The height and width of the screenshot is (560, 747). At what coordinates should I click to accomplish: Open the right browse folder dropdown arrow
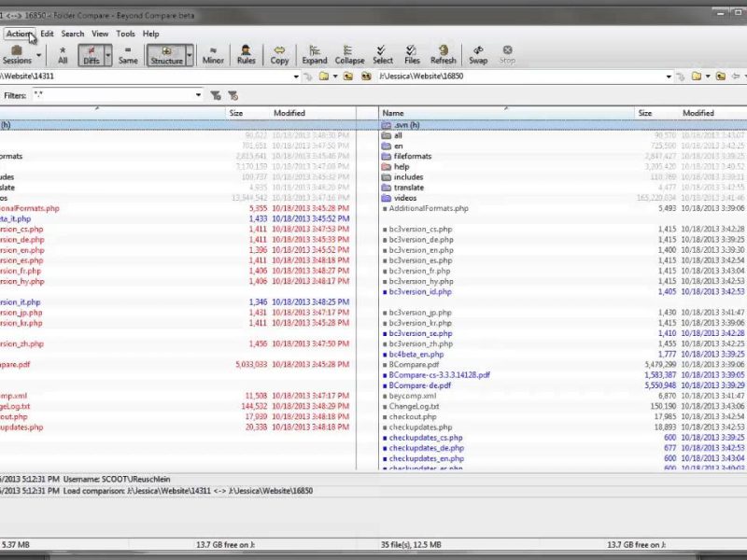708,77
